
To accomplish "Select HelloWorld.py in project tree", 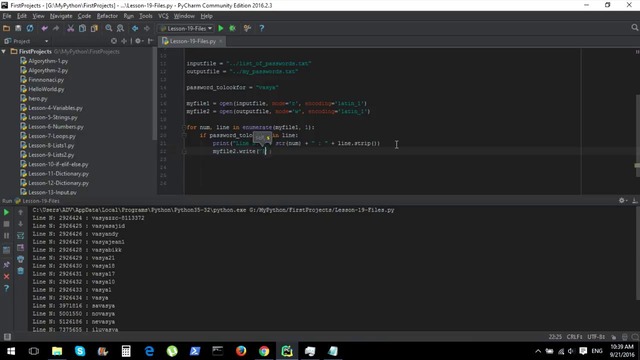I will click(46, 89).
